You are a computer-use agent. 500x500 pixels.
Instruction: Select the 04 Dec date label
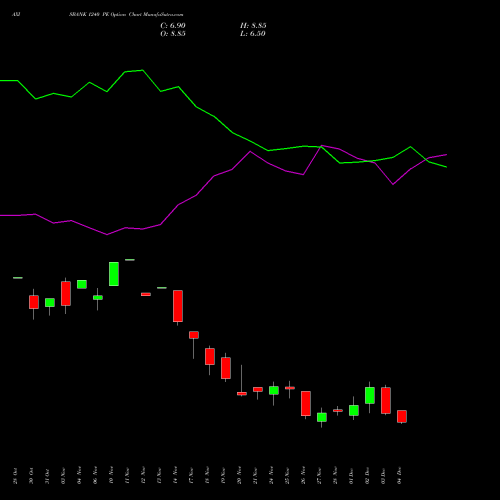399,476
